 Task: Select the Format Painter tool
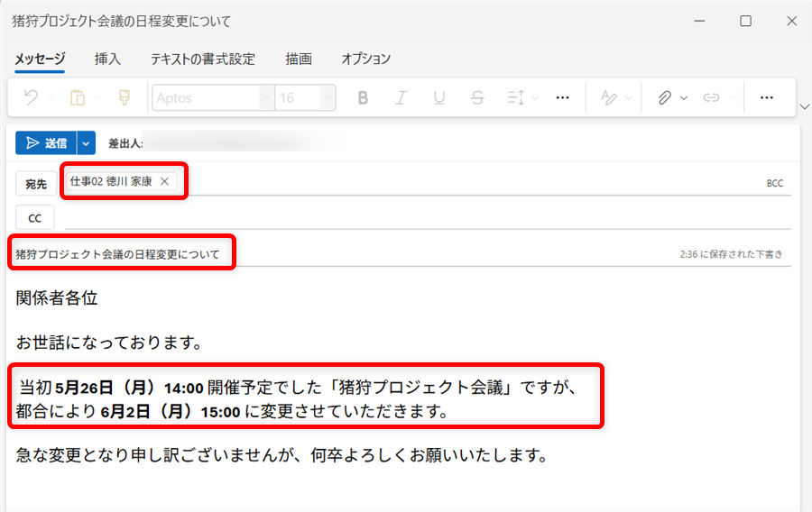[x=125, y=97]
